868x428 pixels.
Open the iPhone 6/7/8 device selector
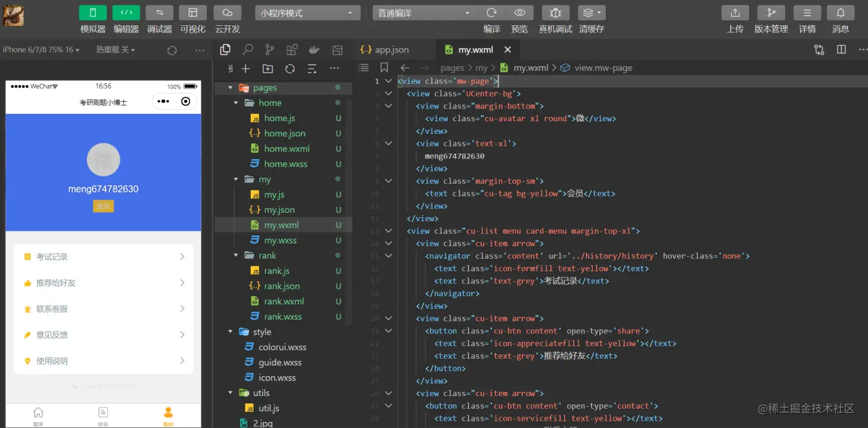pyautogui.click(x=42, y=50)
